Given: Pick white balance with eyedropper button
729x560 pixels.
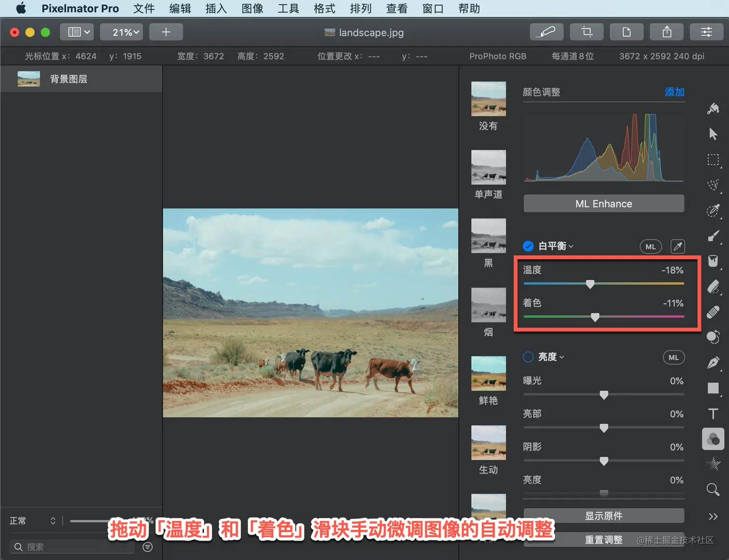Looking at the screenshot, I should (x=678, y=246).
